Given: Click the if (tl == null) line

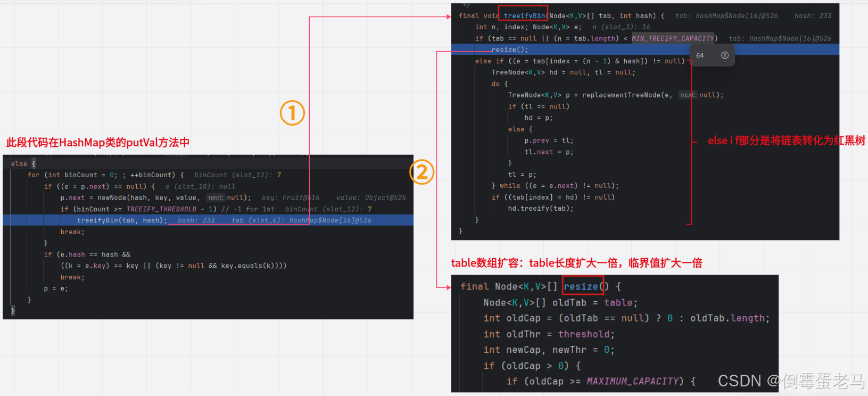Looking at the screenshot, I should (x=539, y=106).
